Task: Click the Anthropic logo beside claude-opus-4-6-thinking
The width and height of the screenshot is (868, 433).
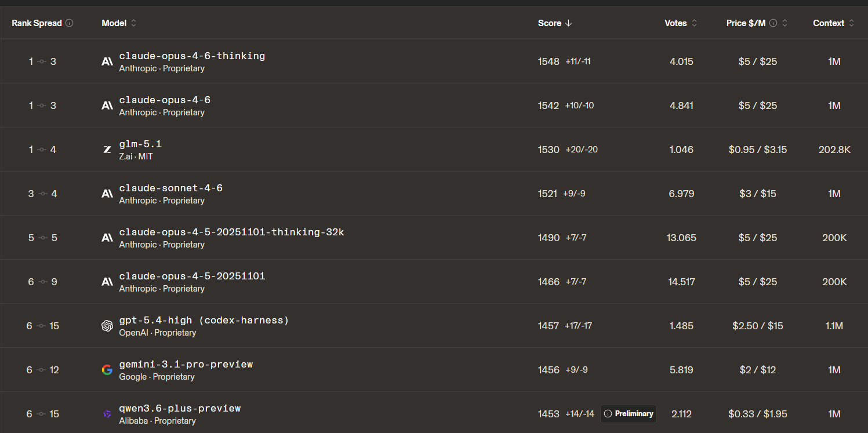Action: click(107, 61)
